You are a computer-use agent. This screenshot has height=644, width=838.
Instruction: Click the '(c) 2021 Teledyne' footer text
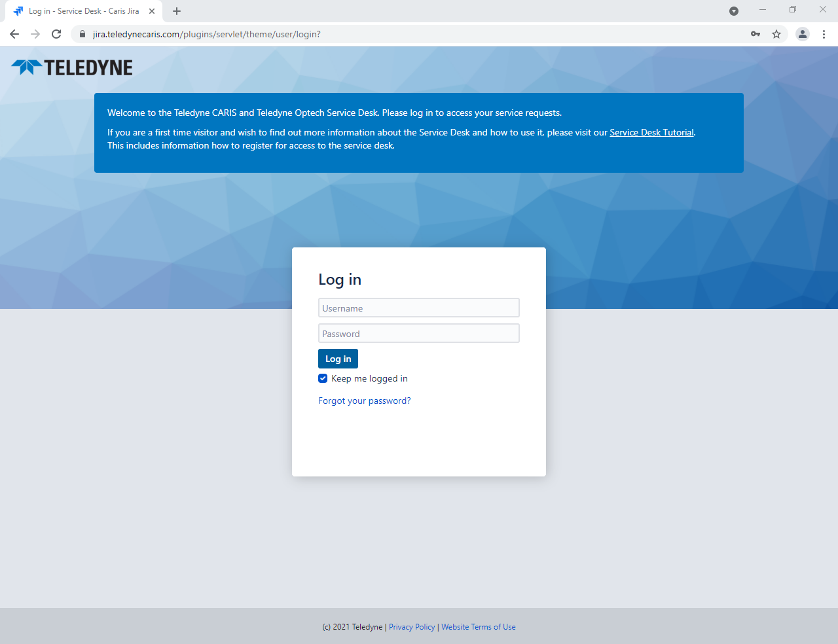pyautogui.click(x=352, y=627)
